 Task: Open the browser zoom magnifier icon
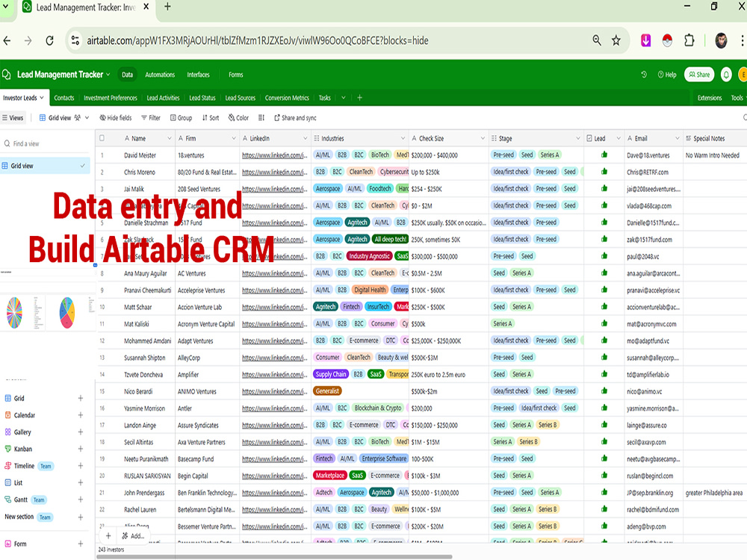coord(596,40)
